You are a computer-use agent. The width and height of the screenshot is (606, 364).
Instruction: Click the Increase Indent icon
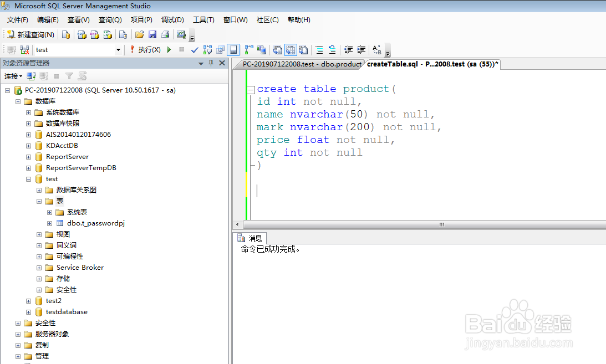[x=361, y=50]
